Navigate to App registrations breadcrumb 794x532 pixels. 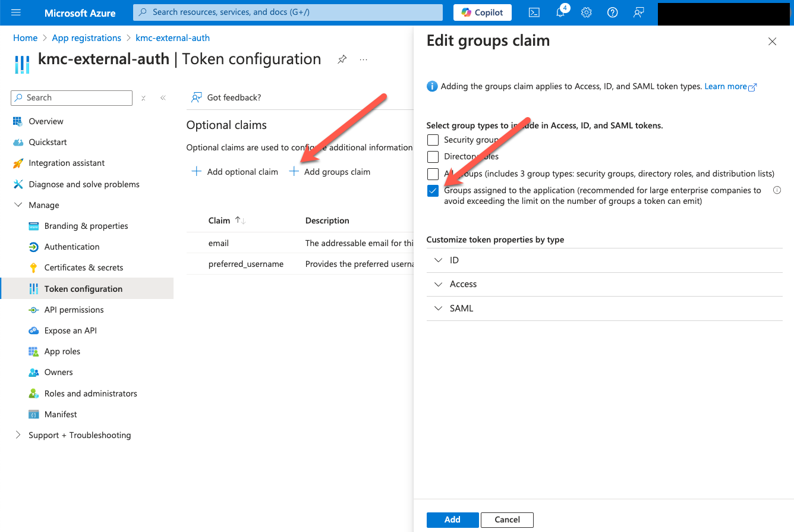point(87,37)
